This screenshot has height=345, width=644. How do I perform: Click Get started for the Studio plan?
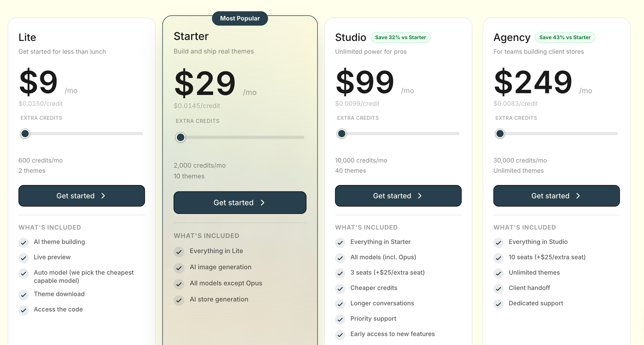click(x=398, y=196)
